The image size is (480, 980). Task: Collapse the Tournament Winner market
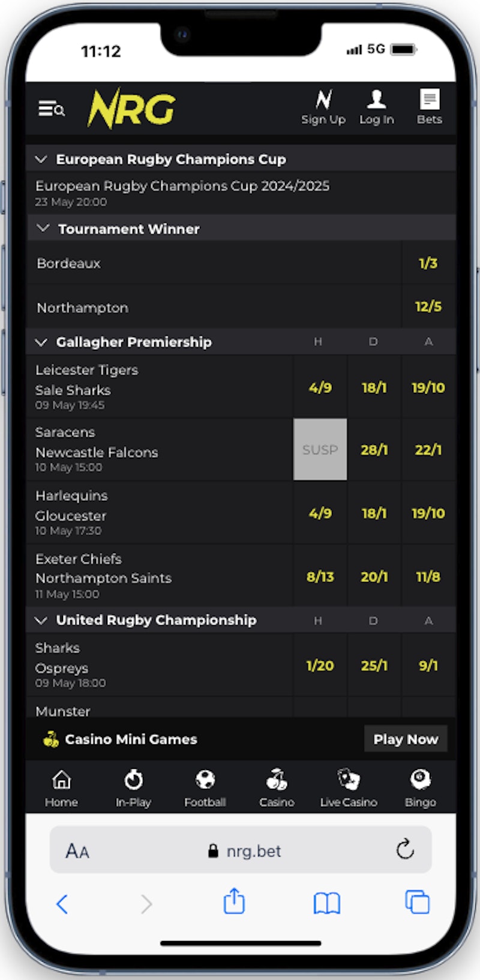(x=43, y=229)
